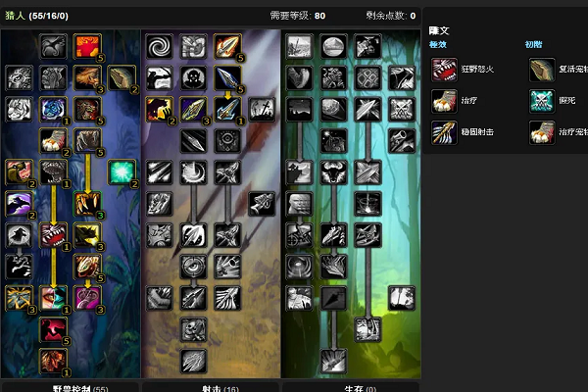Click gray Lightning Reflexes face talent
The image size is (588, 392).
[x=299, y=204]
